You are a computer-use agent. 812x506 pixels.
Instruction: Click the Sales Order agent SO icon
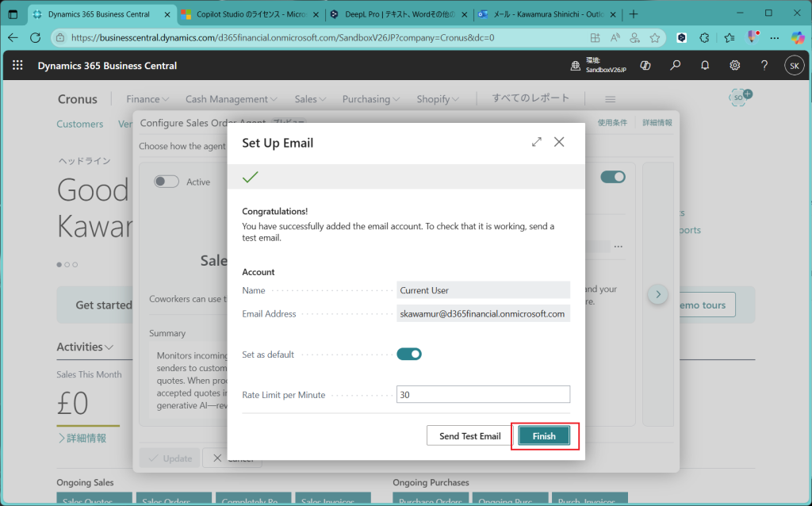[x=740, y=97]
